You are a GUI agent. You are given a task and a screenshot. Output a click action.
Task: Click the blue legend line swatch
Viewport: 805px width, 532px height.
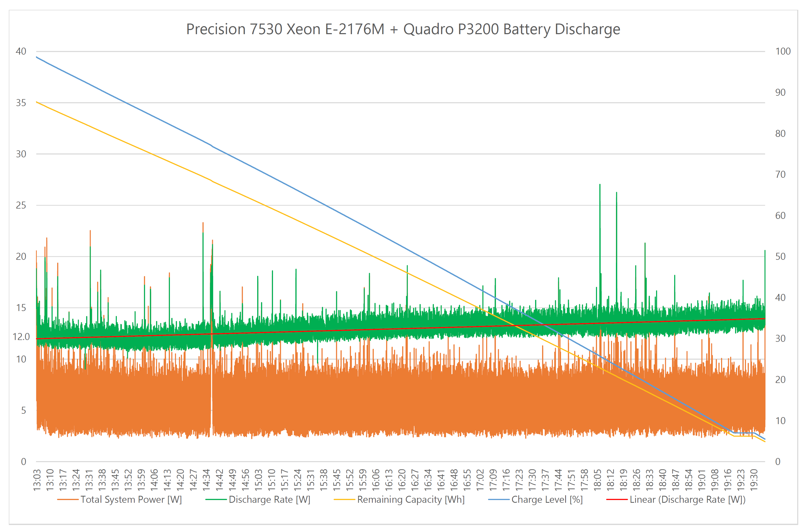pos(498,500)
